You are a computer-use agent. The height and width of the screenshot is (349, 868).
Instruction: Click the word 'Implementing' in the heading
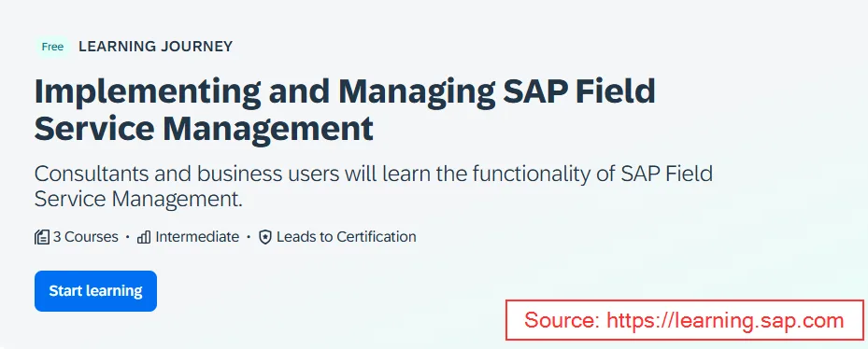148,91
